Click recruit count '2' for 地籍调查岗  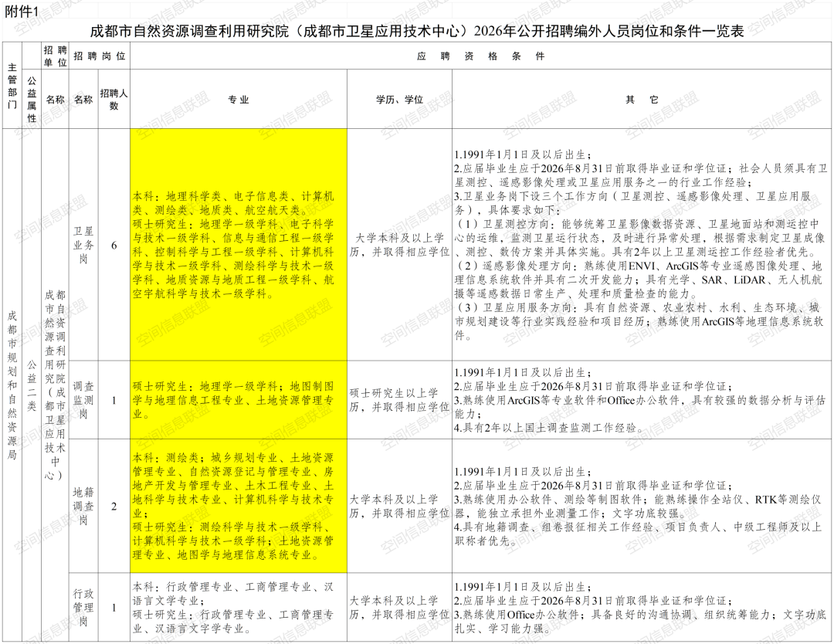point(114,507)
